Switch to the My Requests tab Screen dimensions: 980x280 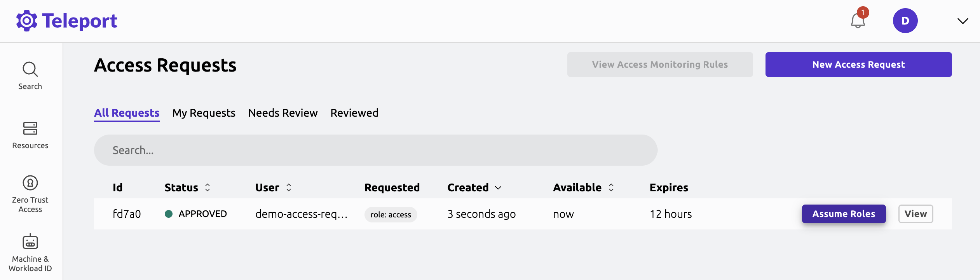point(204,113)
